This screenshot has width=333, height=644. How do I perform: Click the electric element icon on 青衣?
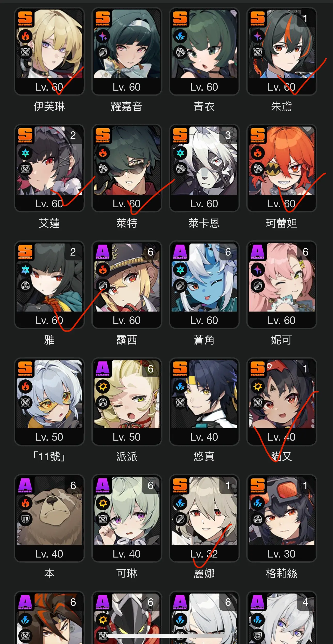pos(180,36)
